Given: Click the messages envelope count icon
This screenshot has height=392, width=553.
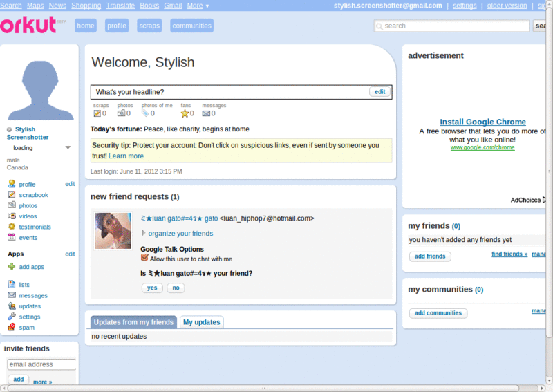Looking at the screenshot, I should (x=206, y=113).
